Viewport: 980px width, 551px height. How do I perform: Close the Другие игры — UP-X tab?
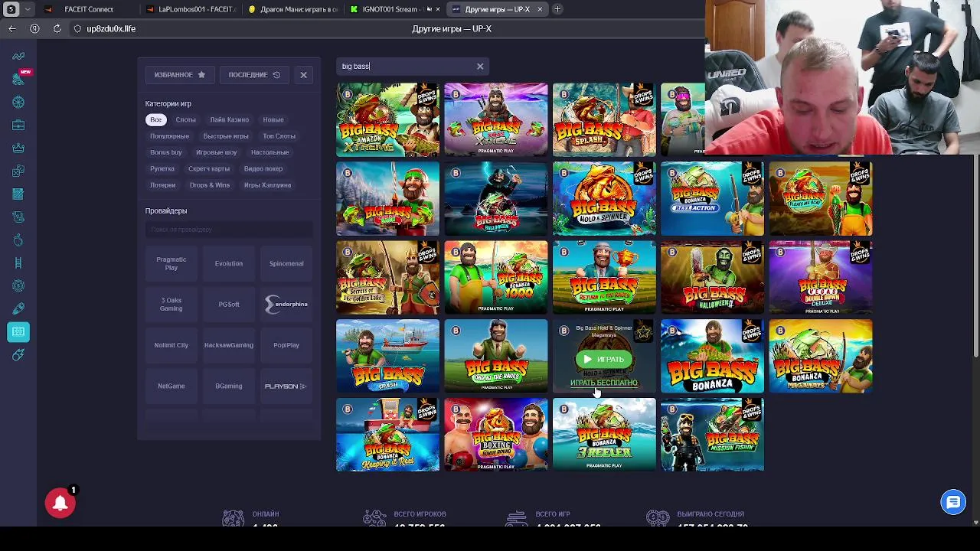click(540, 9)
